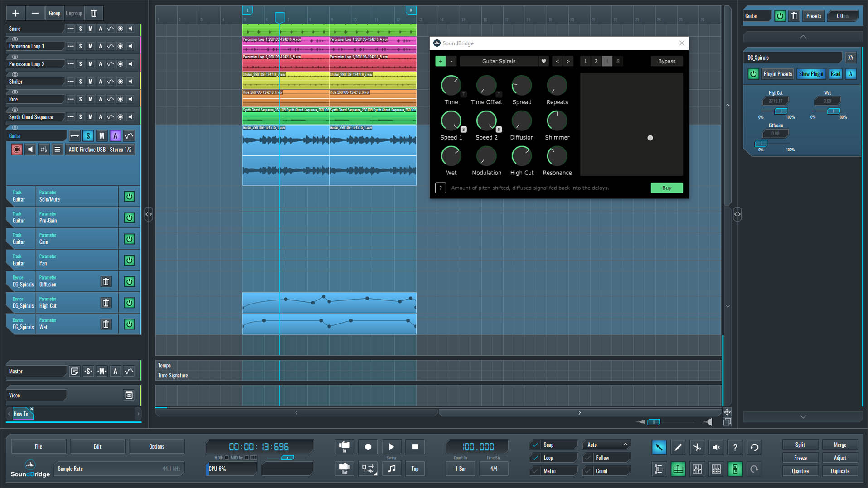Stop playback with the Stop button
The image size is (868, 488).
(x=415, y=447)
